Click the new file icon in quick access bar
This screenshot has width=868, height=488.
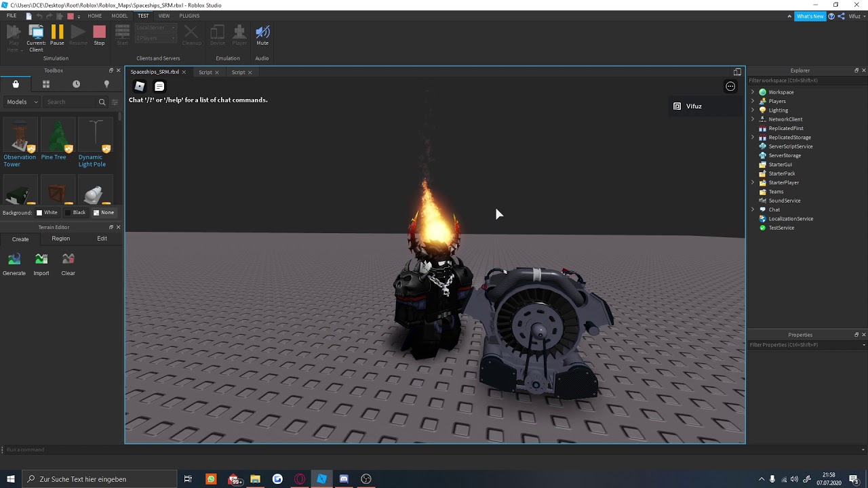pyautogui.click(x=28, y=16)
